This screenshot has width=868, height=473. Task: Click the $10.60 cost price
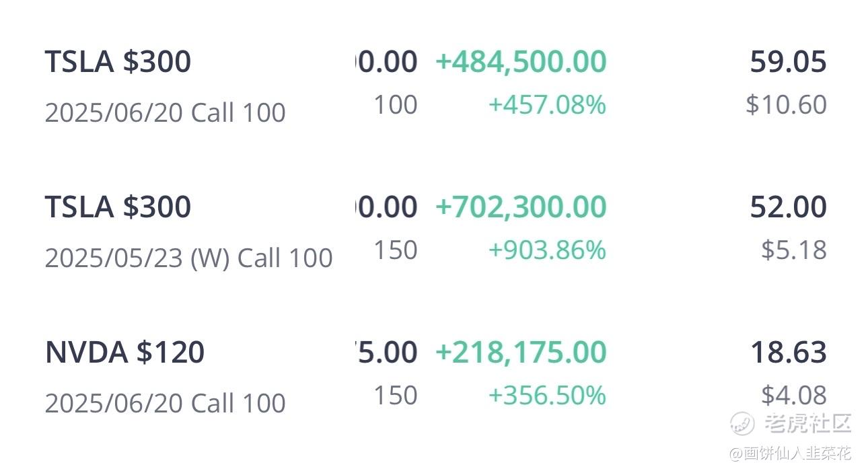point(786,105)
